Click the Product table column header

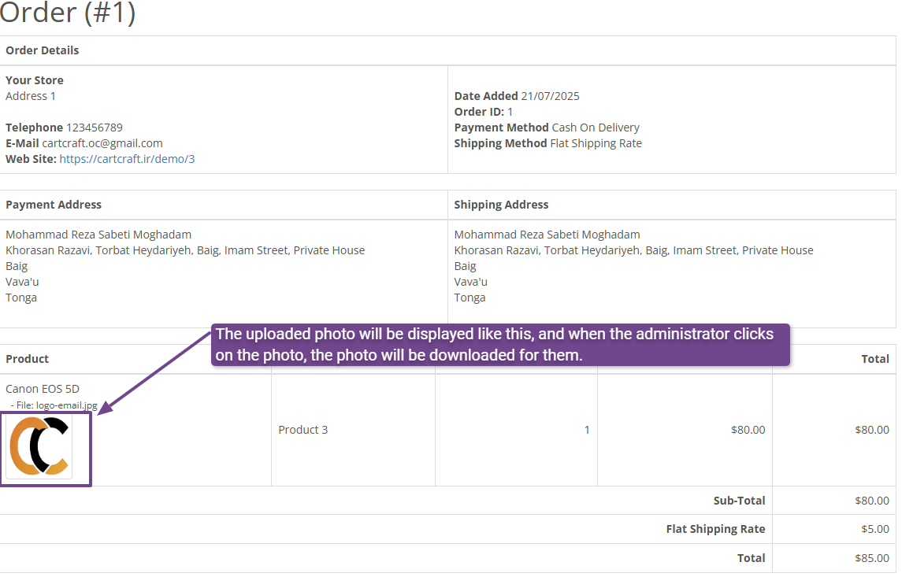tap(28, 359)
